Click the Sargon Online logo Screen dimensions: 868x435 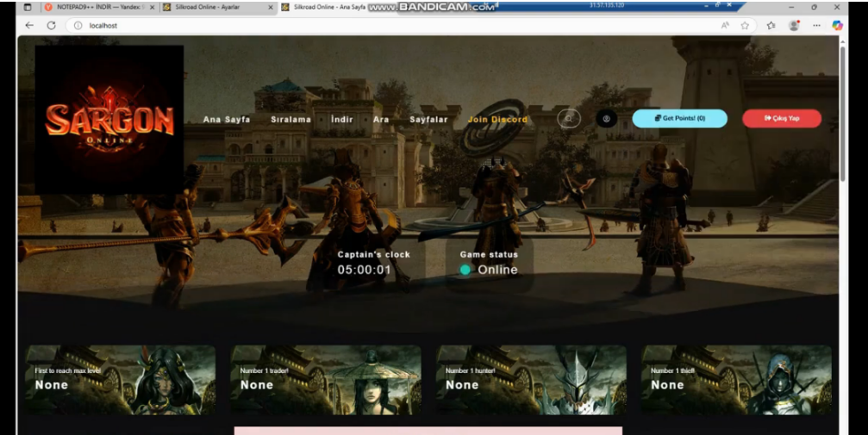point(109,120)
